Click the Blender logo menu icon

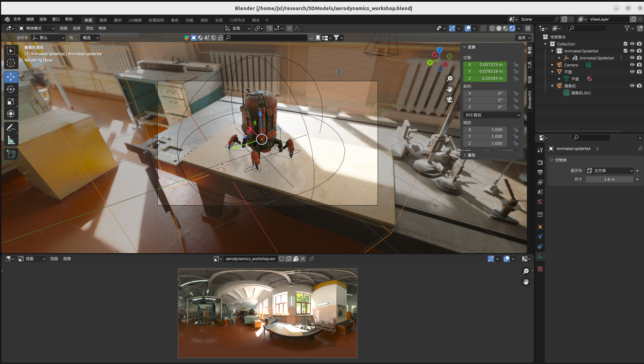tap(7, 19)
